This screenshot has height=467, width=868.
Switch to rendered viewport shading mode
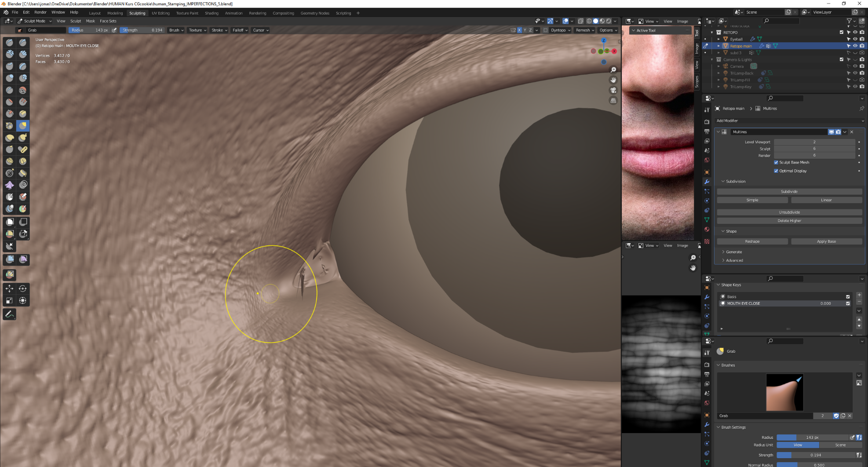click(x=609, y=21)
